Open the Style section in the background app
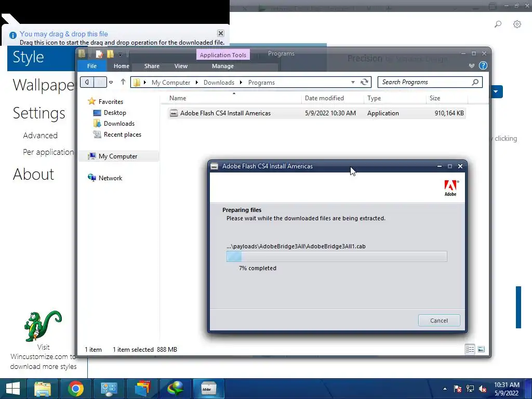 (x=29, y=57)
